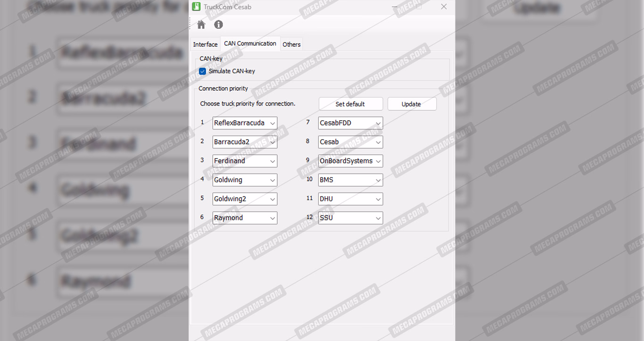Viewport: 644px width, 341px height.
Task: Expand the Raymond priority dropdown
Action: point(245,218)
